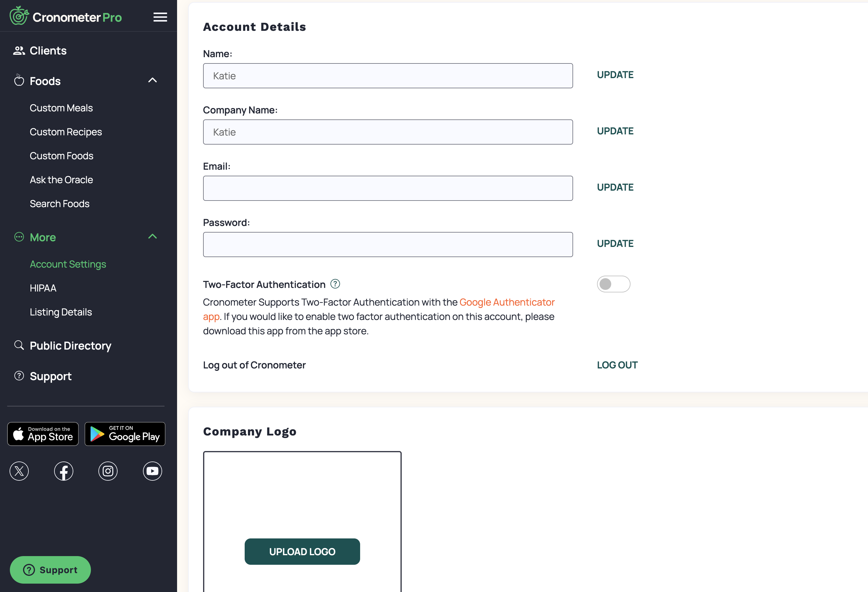Click the Account Details heading
This screenshot has height=592, width=868.
click(254, 27)
